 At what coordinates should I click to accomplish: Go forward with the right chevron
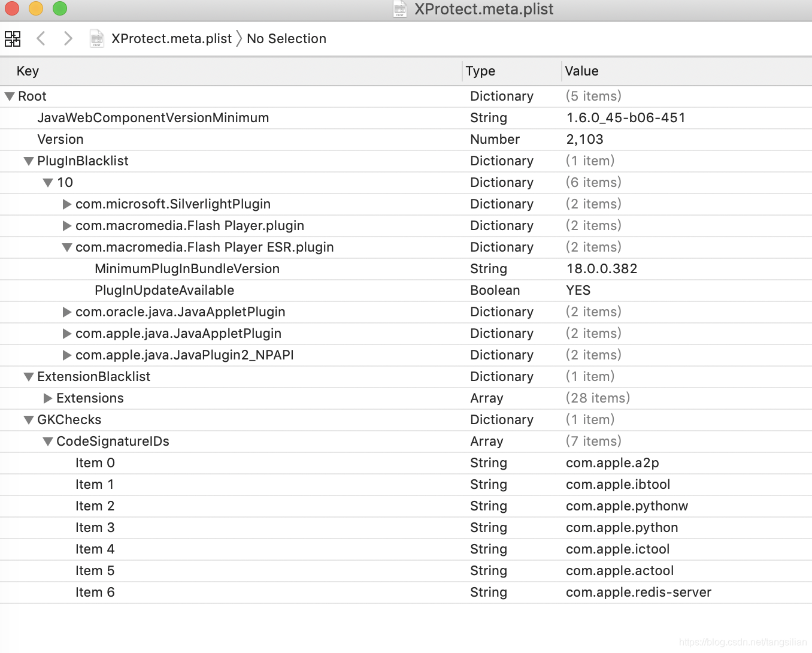click(68, 39)
